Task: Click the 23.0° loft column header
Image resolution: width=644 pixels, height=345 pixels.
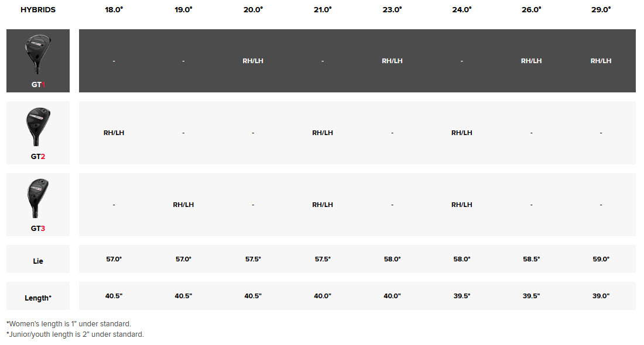Action: tap(392, 10)
